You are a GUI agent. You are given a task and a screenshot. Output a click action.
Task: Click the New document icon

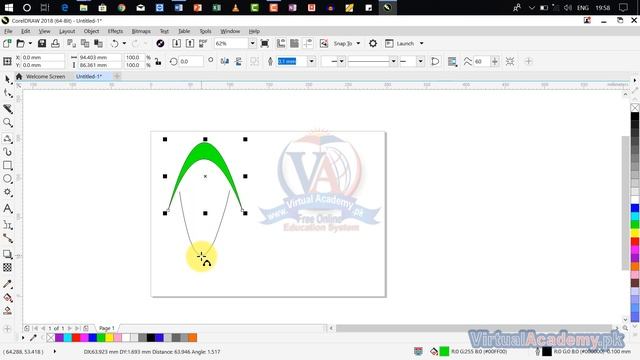pyautogui.click(x=7, y=43)
